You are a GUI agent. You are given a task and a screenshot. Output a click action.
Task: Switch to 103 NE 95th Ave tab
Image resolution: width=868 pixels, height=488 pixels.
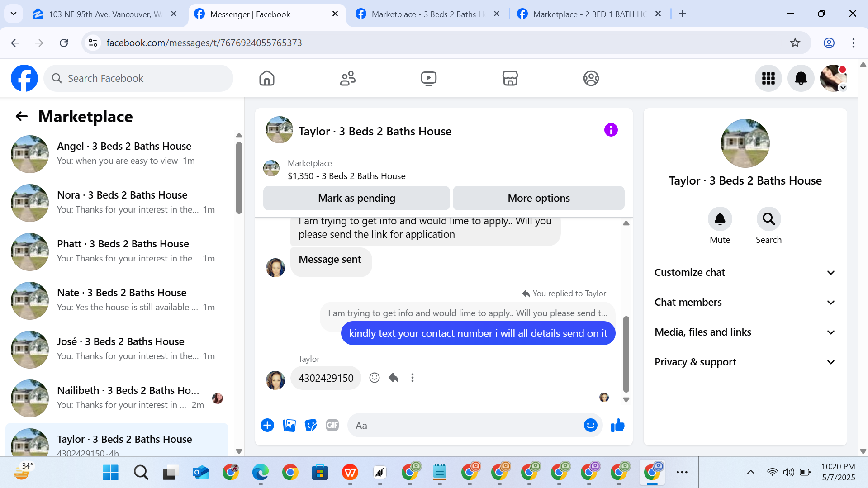(105, 14)
